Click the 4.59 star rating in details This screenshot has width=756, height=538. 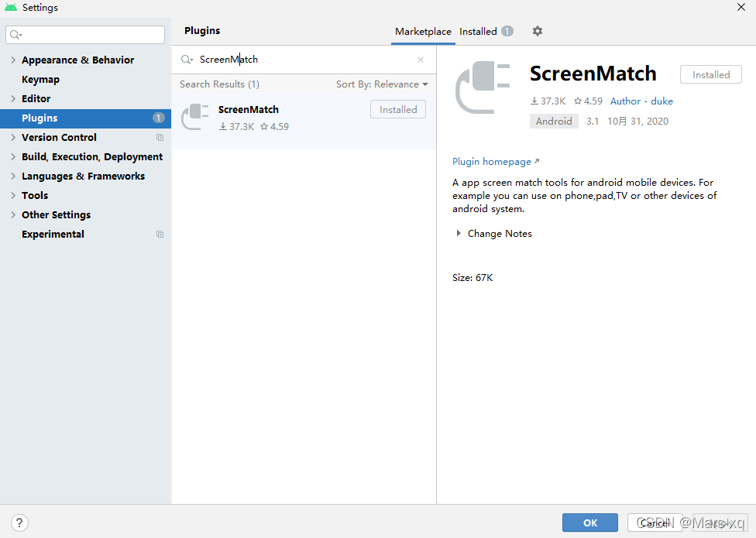[588, 101]
